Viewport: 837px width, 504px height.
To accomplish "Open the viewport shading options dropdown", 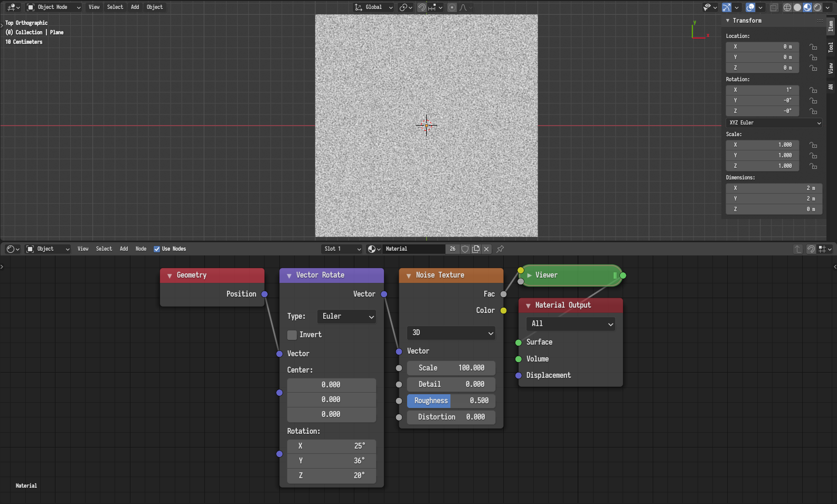I will point(827,7).
